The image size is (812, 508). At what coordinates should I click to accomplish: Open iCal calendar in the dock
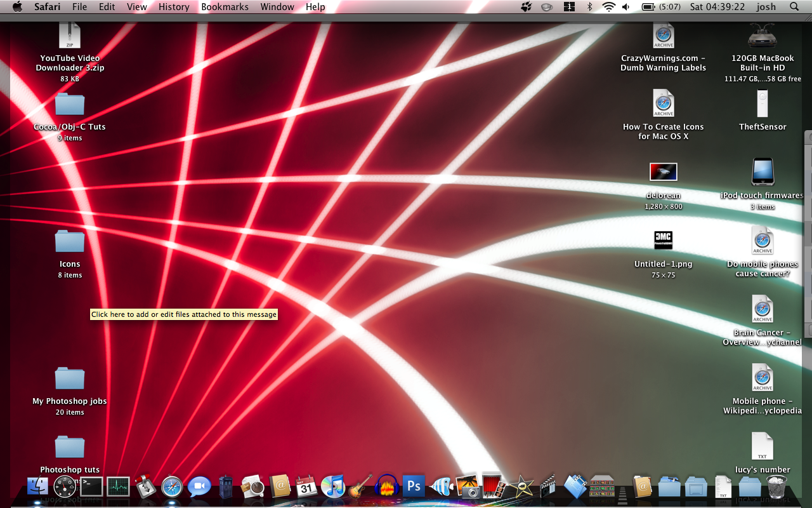click(x=306, y=487)
